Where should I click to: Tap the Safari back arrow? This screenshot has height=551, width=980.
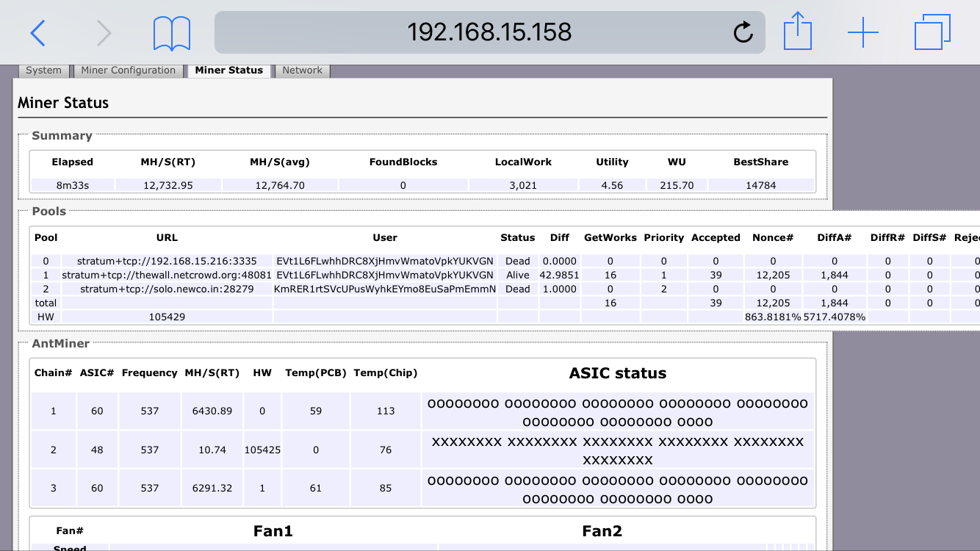click(38, 33)
